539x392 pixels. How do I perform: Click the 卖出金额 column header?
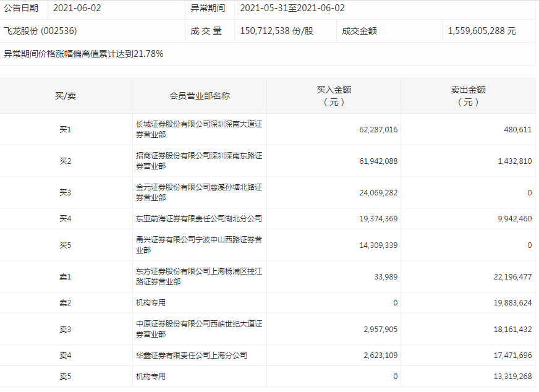pyautogui.click(x=468, y=96)
